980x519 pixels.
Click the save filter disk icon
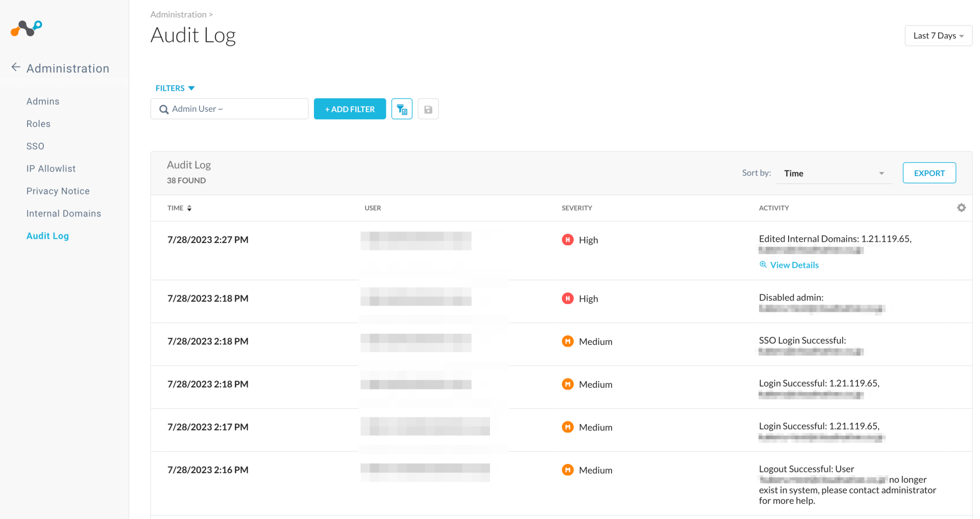click(x=428, y=109)
